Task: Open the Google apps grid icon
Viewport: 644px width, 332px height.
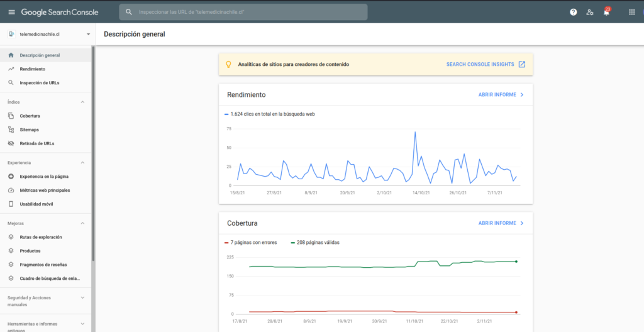Action: click(x=631, y=12)
